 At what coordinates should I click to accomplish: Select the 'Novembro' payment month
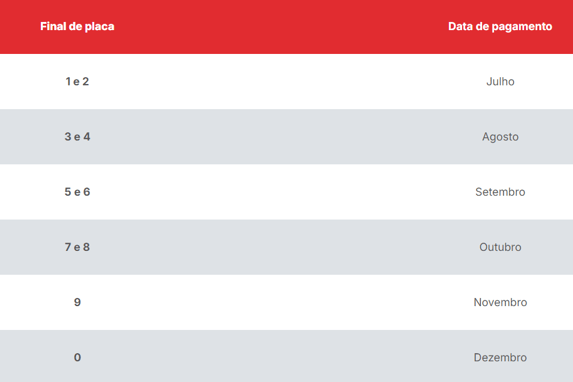(x=500, y=302)
